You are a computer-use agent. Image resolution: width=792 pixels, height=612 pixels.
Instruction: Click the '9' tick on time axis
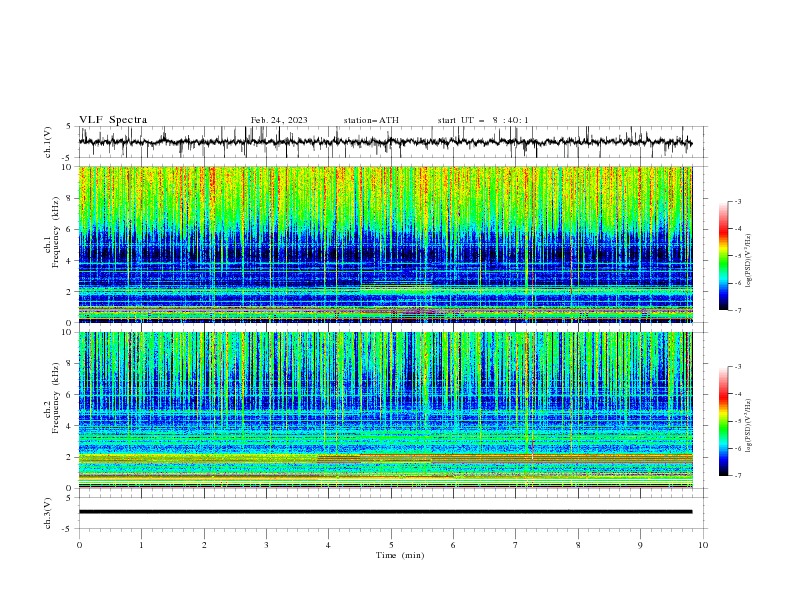(x=640, y=545)
